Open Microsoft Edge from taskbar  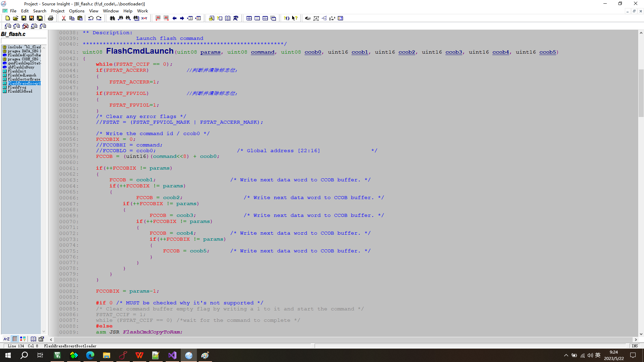(x=90, y=355)
